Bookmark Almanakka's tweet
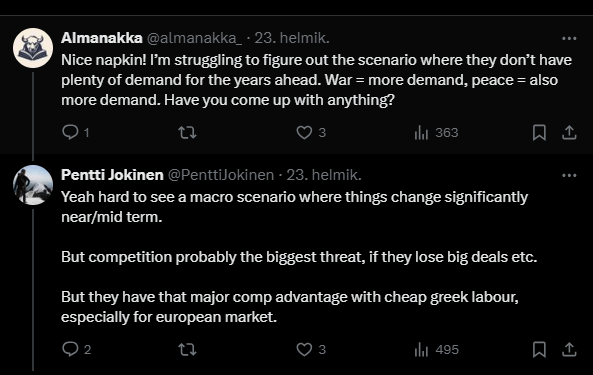The width and height of the screenshot is (593, 375). 539,132
